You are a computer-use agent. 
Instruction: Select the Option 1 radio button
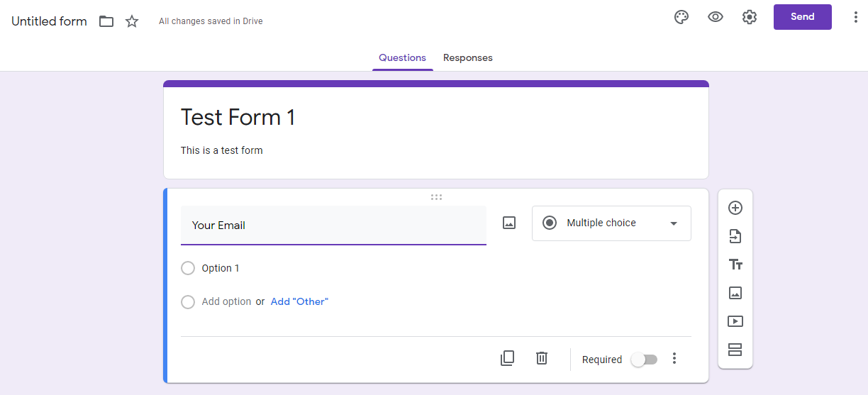(188, 268)
